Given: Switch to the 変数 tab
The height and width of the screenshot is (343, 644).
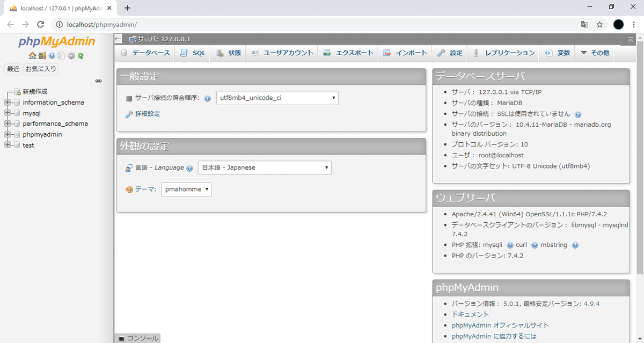Looking at the screenshot, I should tap(558, 53).
